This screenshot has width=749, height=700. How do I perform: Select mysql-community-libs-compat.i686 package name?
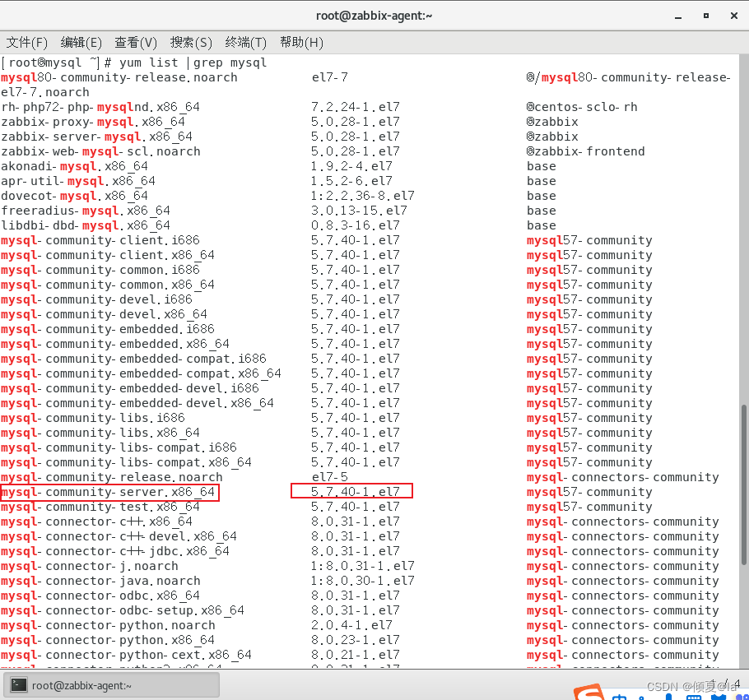(x=119, y=447)
